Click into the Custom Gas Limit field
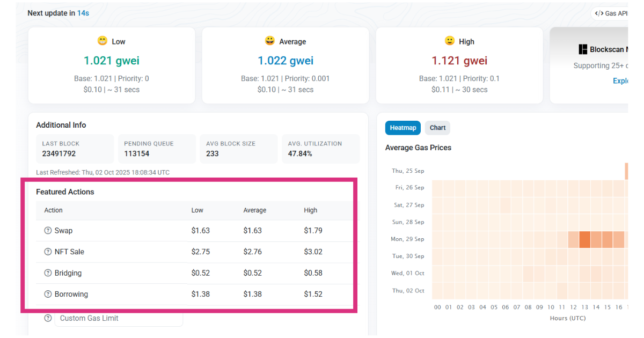 [x=118, y=318]
